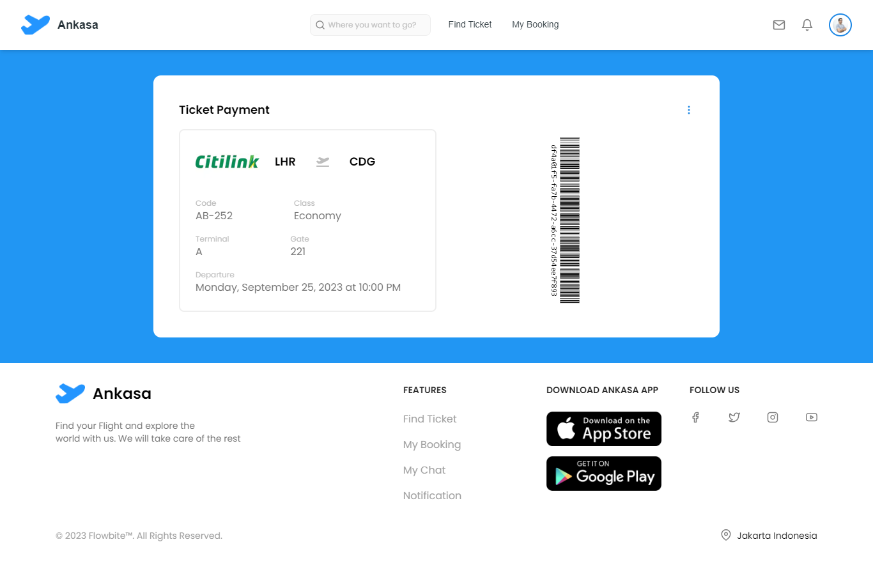Click the search magnifier icon in the search bar
The image size is (873, 588).
pos(320,25)
